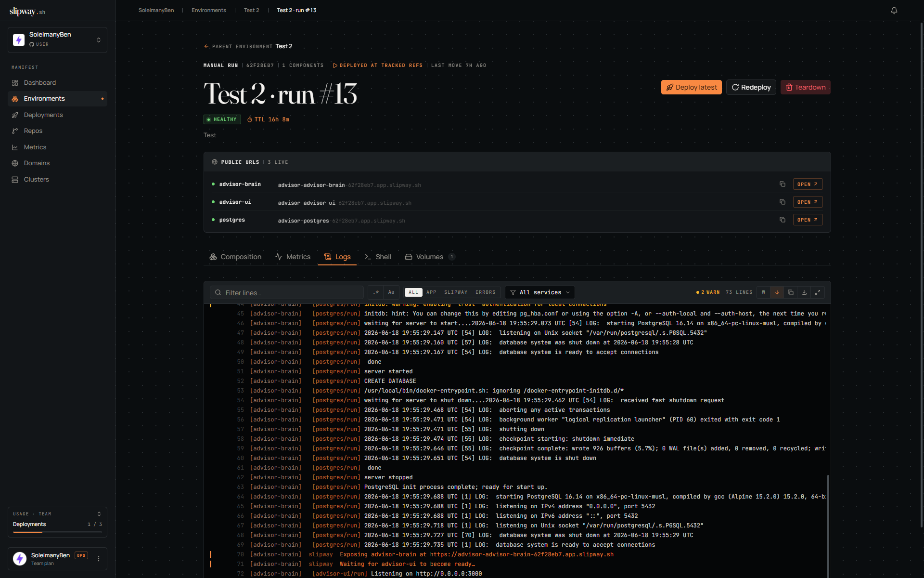Open the postgres URL
924x578 pixels.
pyautogui.click(x=808, y=220)
